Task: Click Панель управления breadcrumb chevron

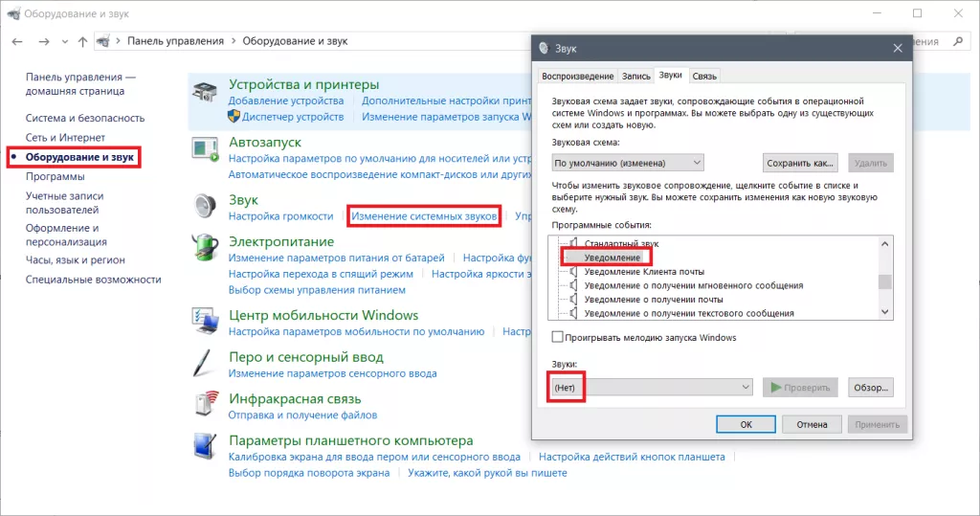Action: (x=234, y=41)
